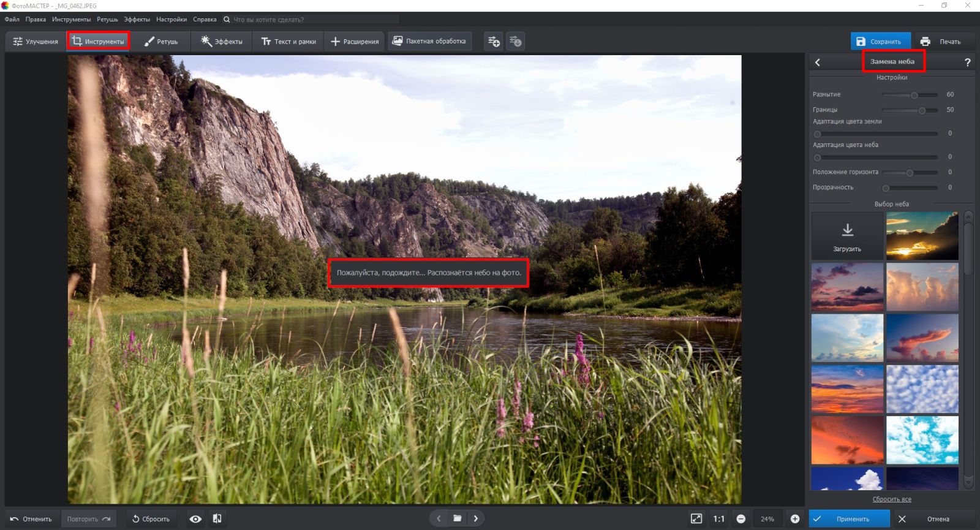Go back using the panel's left chevron
Image resolution: width=980 pixels, height=530 pixels.
(x=818, y=62)
